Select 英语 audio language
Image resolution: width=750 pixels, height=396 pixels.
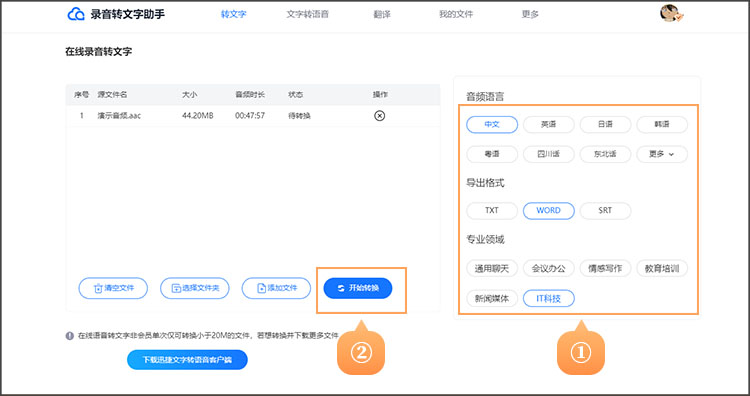click(x=549, y=124)
